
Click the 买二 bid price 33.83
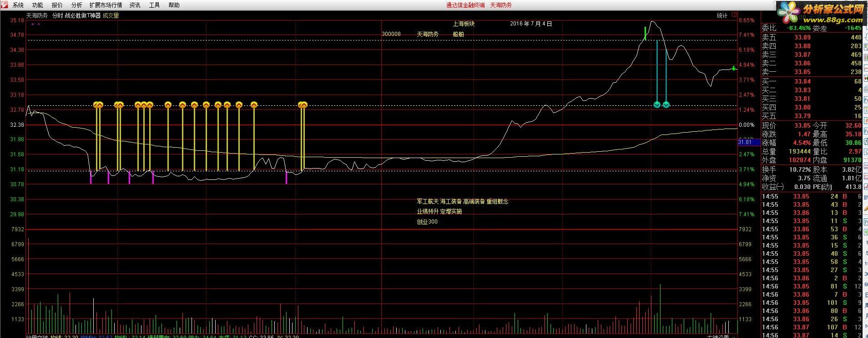click(802, 90)
